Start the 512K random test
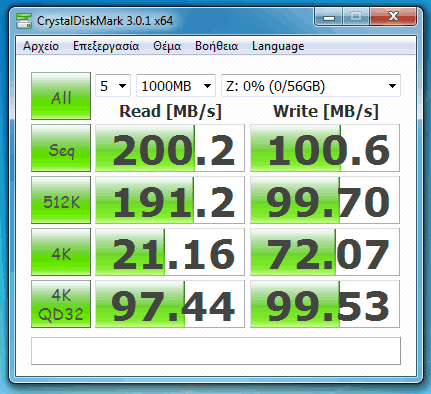The width and height of the screenshot is (431, 394). click(61, 200)
